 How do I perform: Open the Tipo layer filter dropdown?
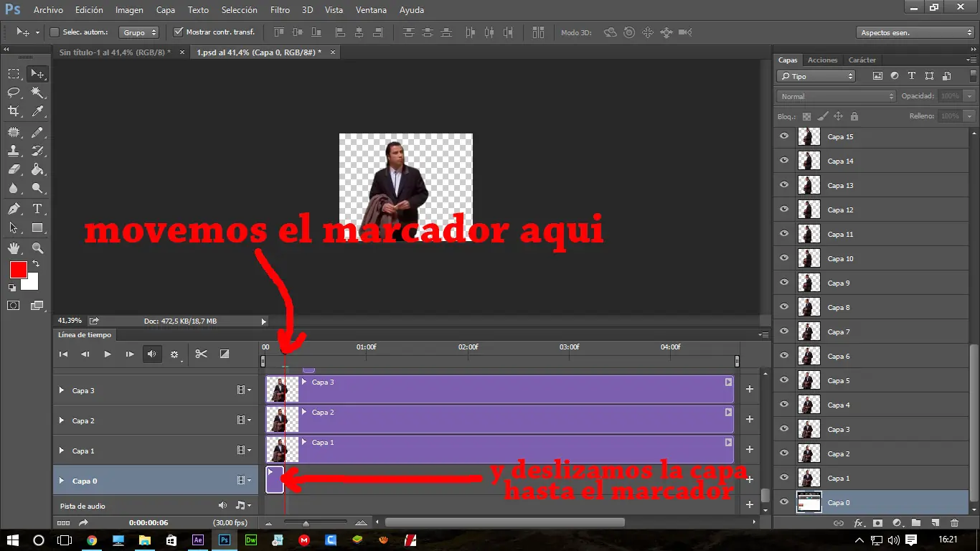click(x=816, y=76)
